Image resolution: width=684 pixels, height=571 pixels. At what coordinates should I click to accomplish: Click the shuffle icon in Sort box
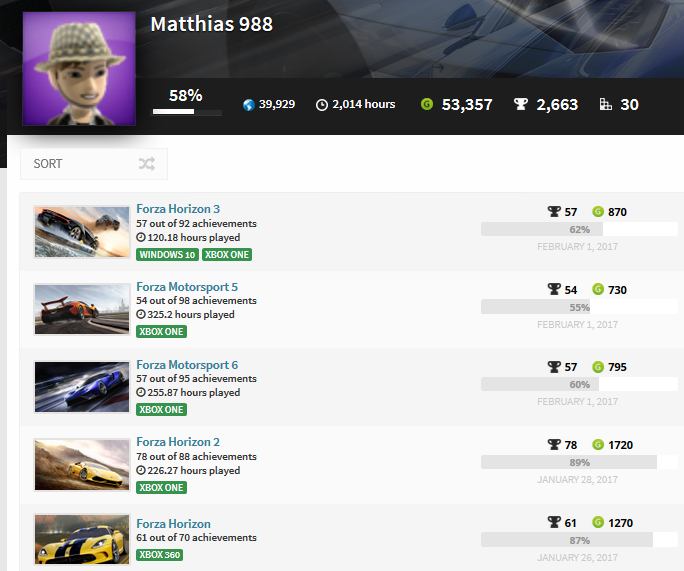(147, 164)
